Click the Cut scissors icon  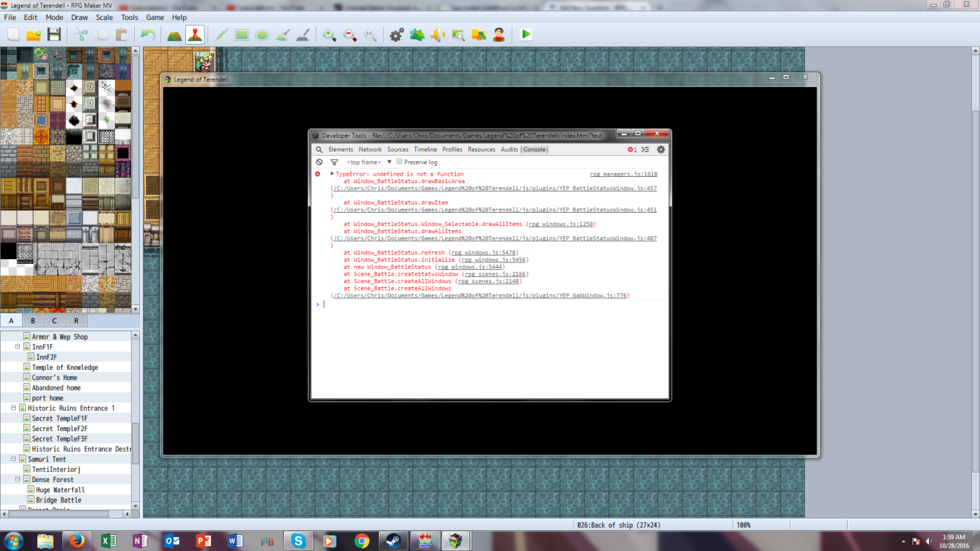[x=81, y=34]
